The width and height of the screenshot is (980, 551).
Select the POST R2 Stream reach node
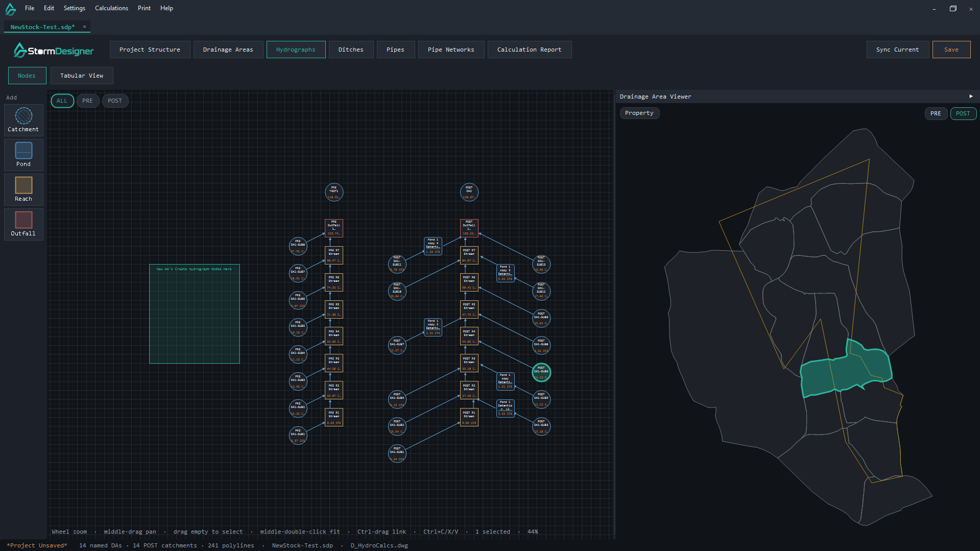(x=469, y=391)
